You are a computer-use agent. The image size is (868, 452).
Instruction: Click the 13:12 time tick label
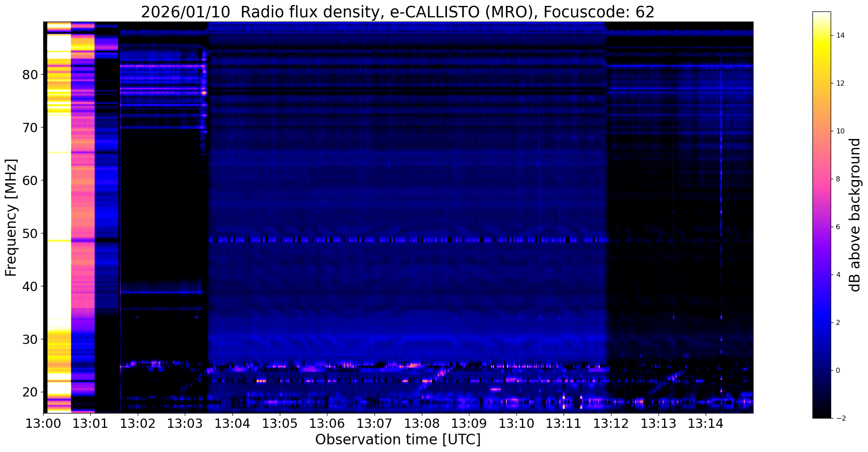point(611,423)
